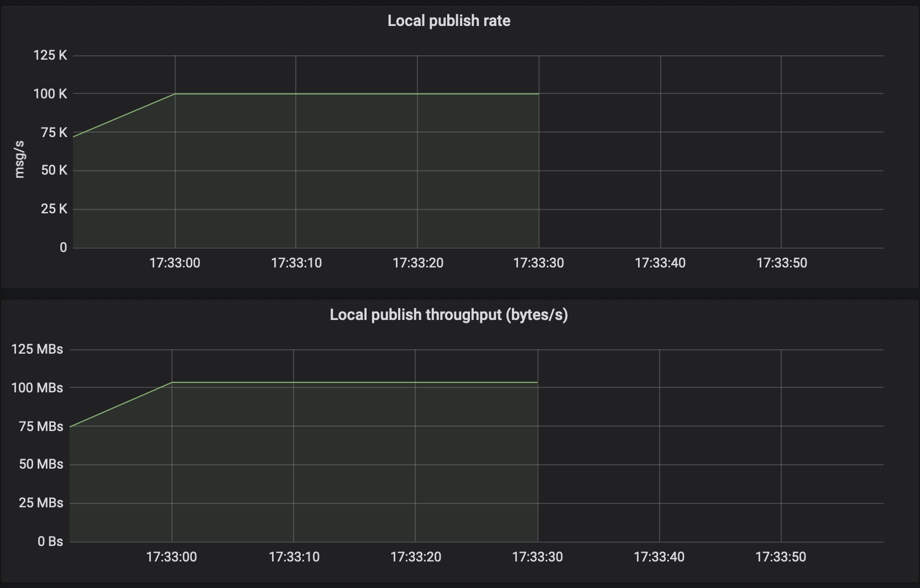Click 17:33:50 tick in publish rate chart

coord(782,263)
